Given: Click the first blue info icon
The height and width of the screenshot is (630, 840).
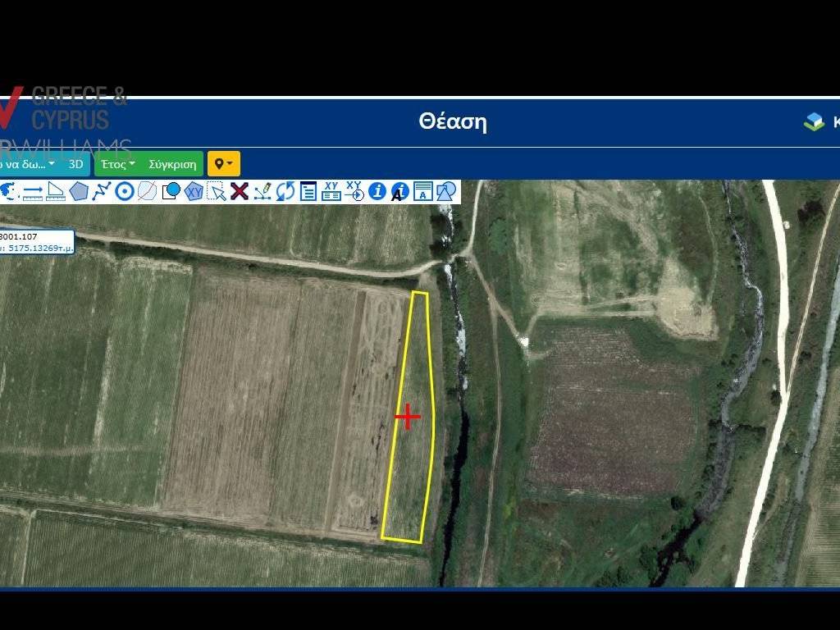Looking at the screenshot, I should (377, 192).
